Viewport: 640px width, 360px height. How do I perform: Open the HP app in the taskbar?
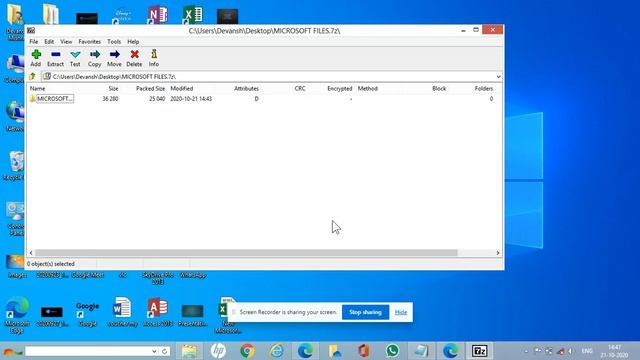[218, 351]
